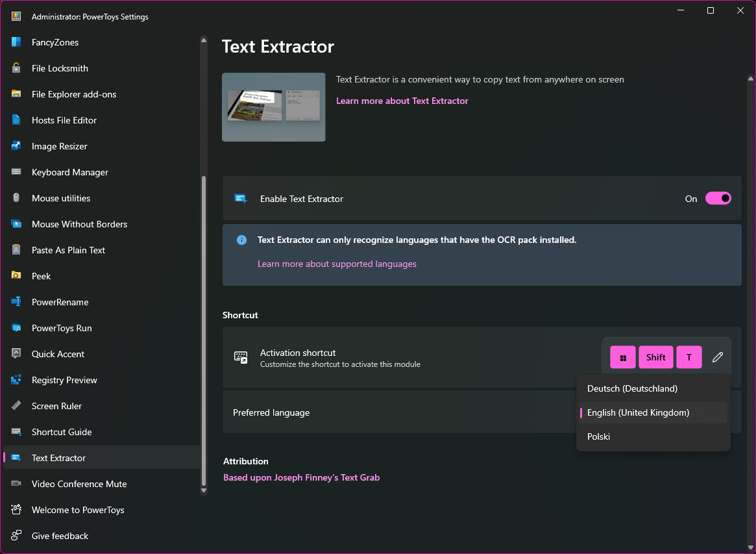Click the PowerRename icon
Viewport: 756px width, 554px height.
[16, 301]
